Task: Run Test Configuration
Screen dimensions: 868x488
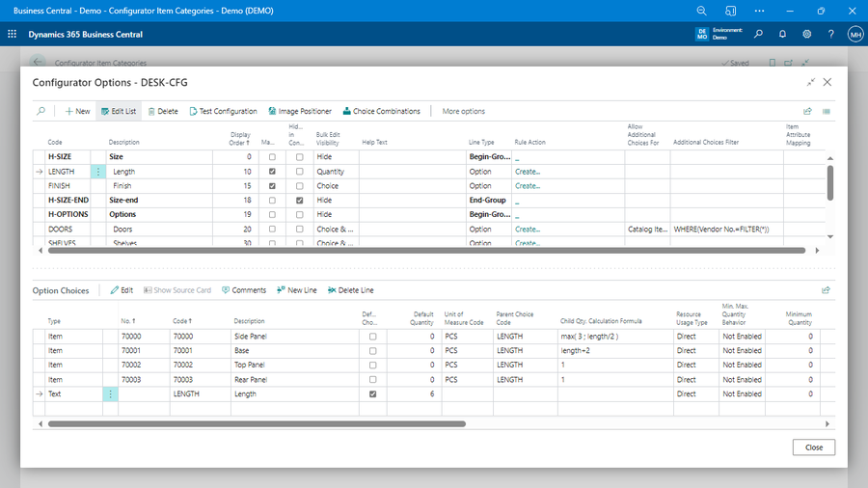Action: click(x=223, y=111)
